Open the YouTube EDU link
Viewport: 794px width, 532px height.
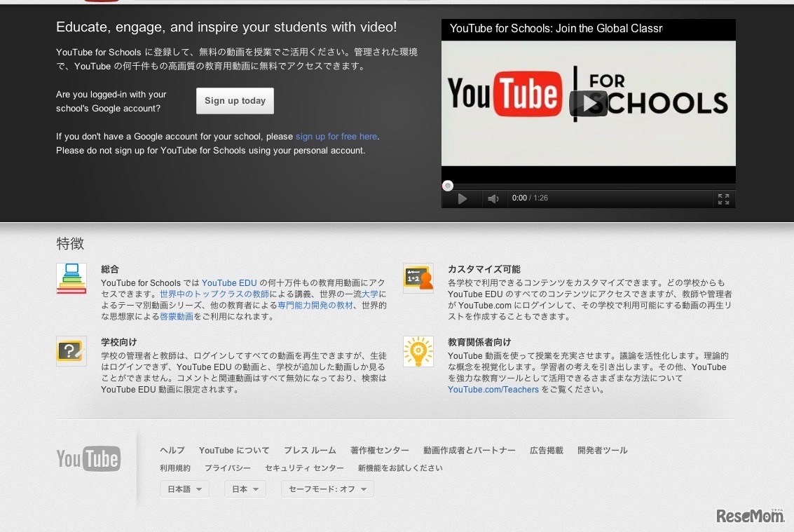point(229,283)
